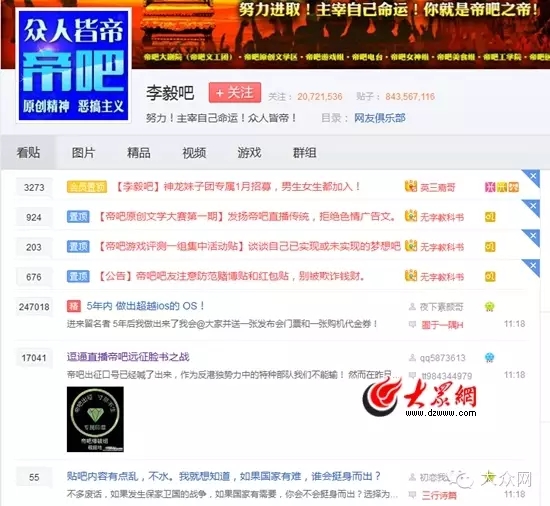Click the crown icon beside 英三嘉哥
This screenshot has height=506, width=550.
[411, 186]
